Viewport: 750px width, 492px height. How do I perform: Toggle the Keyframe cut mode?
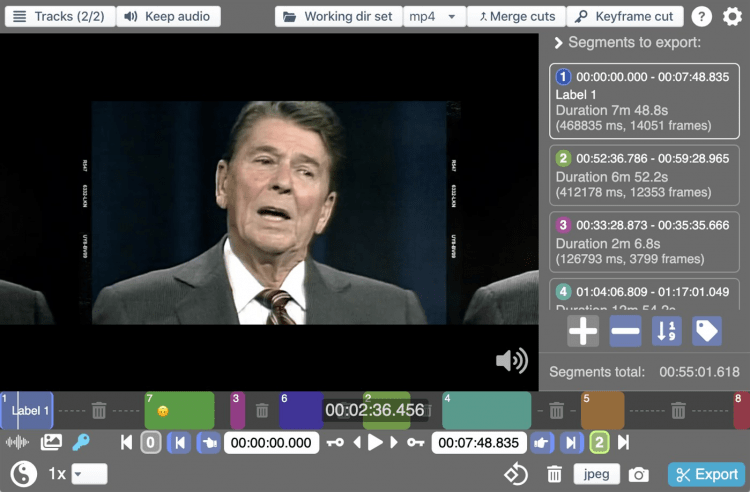pos(625,17)
